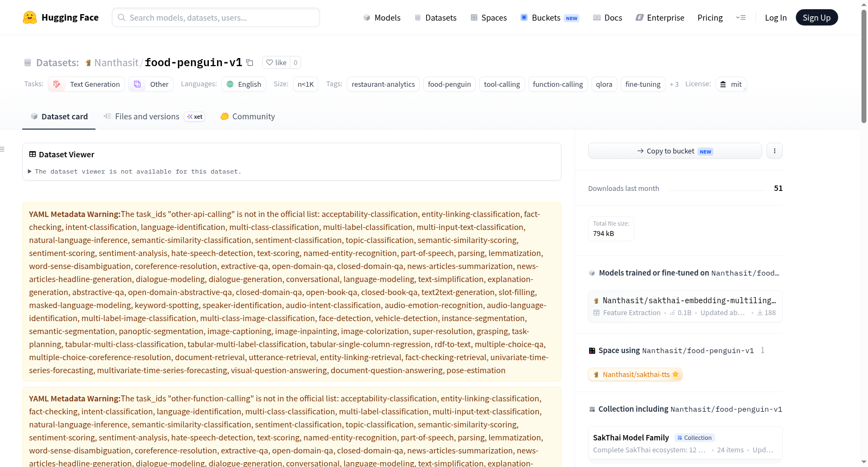Image resolution: width=868 pixels, height=467 pixels.
Task: Click the Log In link
Action: [776, 17]
